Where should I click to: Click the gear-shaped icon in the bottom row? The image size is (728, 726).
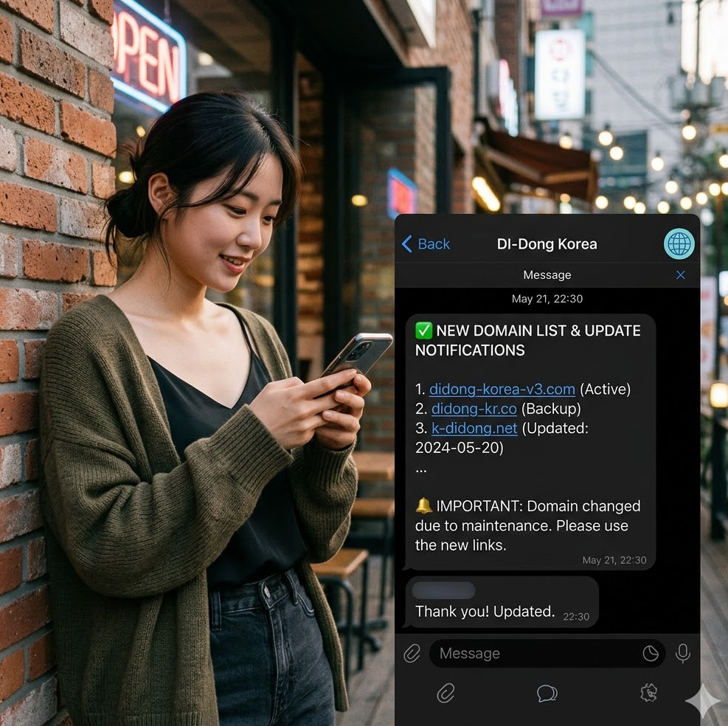click(x=648, y=693)
